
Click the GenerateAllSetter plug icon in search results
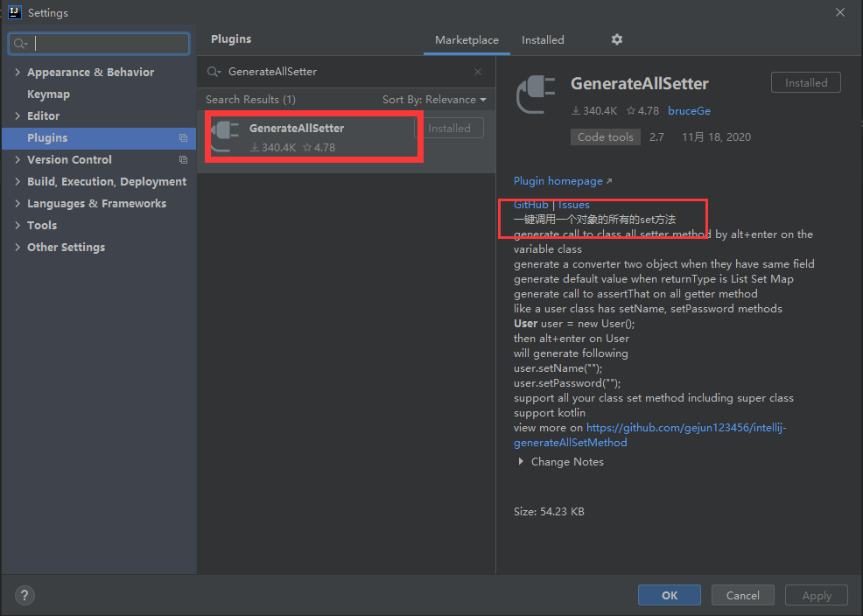point(225,136)
